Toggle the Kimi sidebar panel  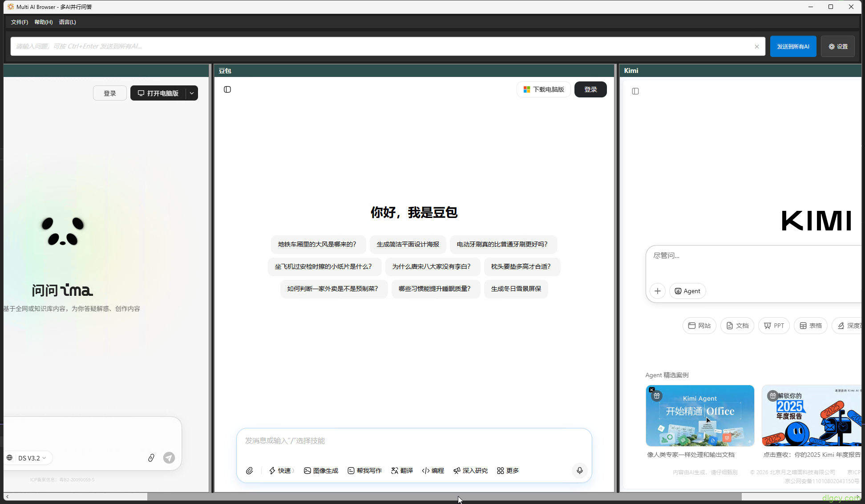coord(635,91)
